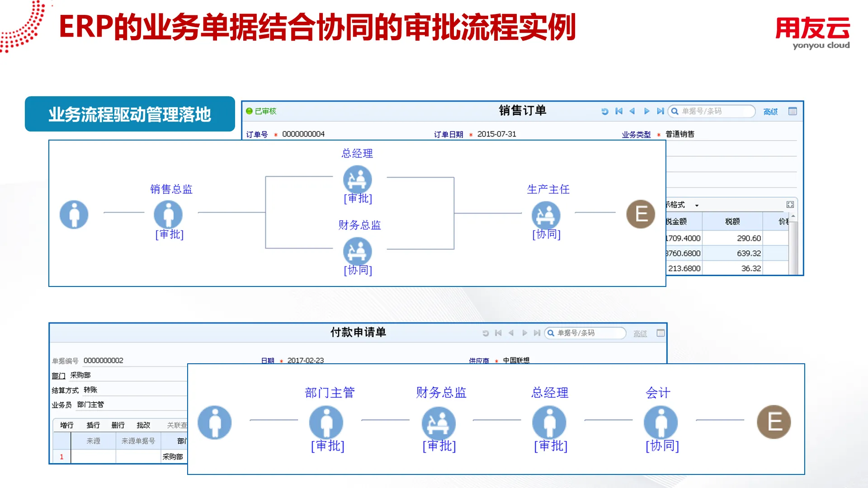Click table cell 290.60
Screen dimensions: 868x488
(732, 238)
